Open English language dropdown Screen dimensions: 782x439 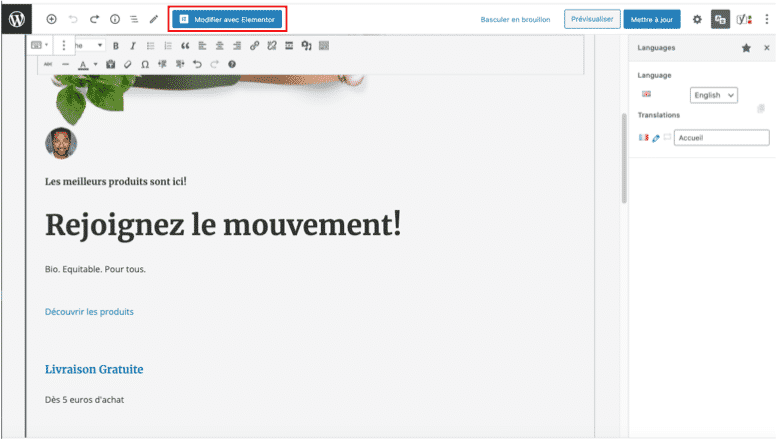point(714,95)
